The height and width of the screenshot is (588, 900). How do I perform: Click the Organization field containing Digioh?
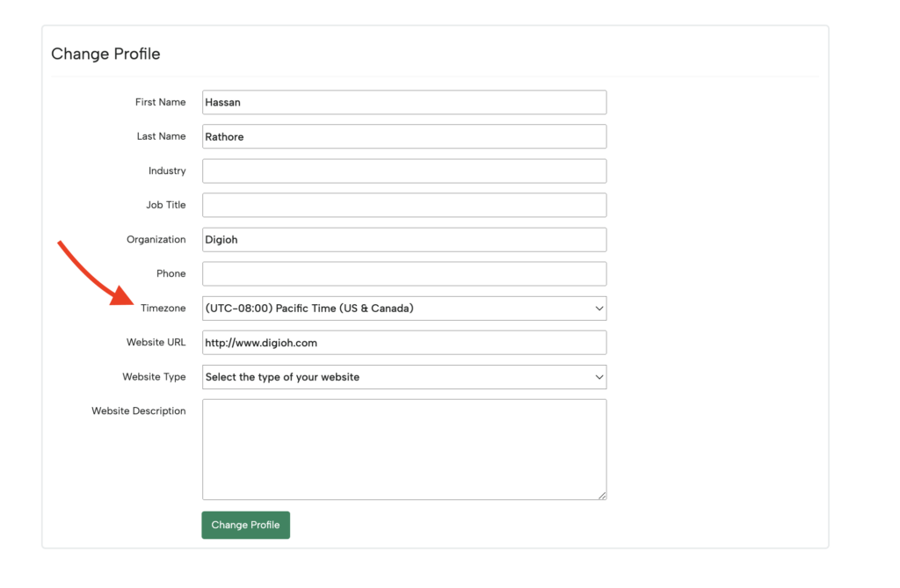point(404,239)
